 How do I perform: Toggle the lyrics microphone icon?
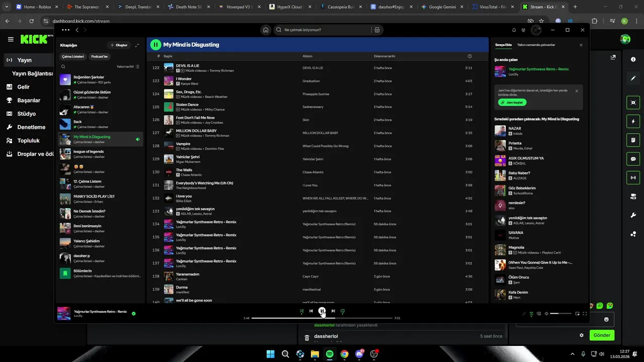524,313
